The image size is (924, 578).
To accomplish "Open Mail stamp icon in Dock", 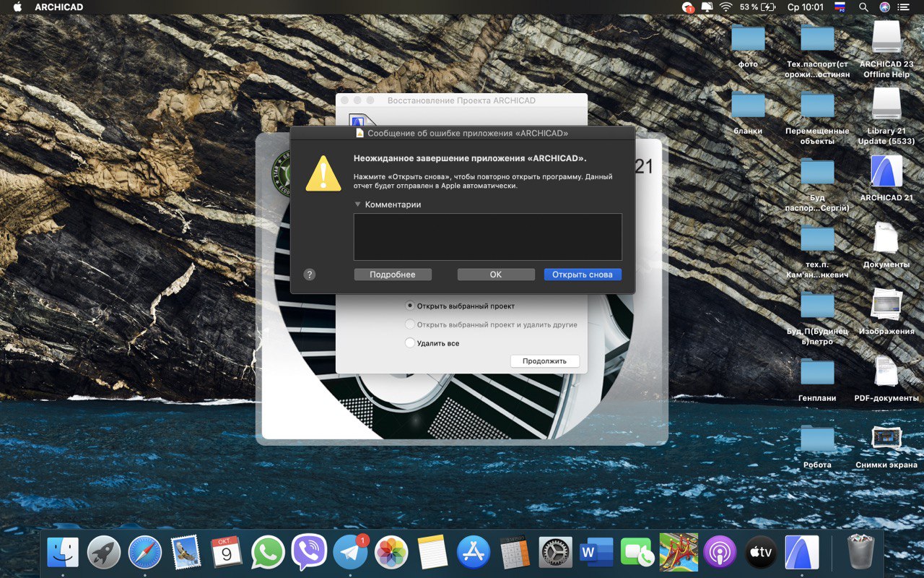I will coord(186,553).
